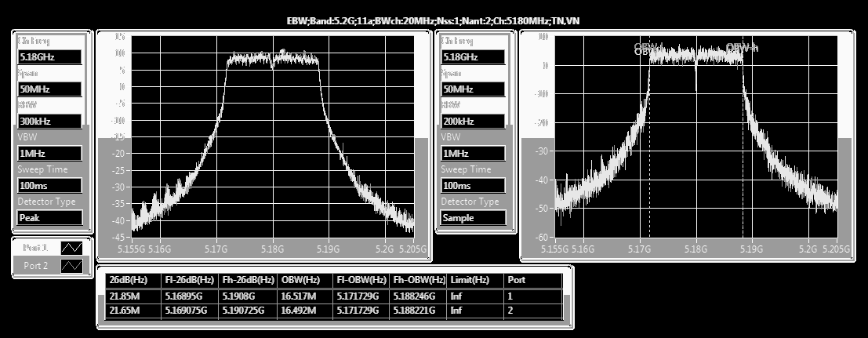Click the Port 1 trace line icon

click(72, 248)
